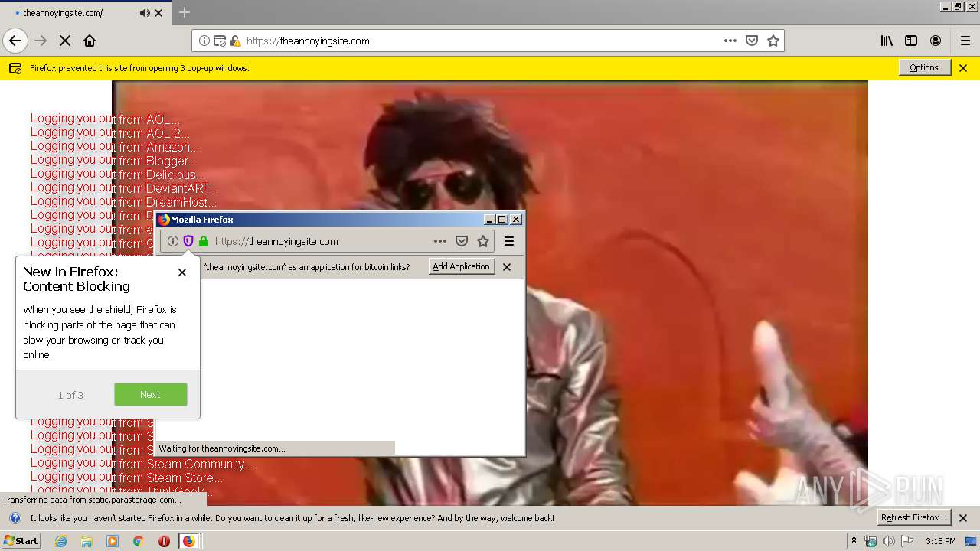The height and width of the screenshot is (551, 980).
Task: Stop loading the page
Action: point(65,41)
